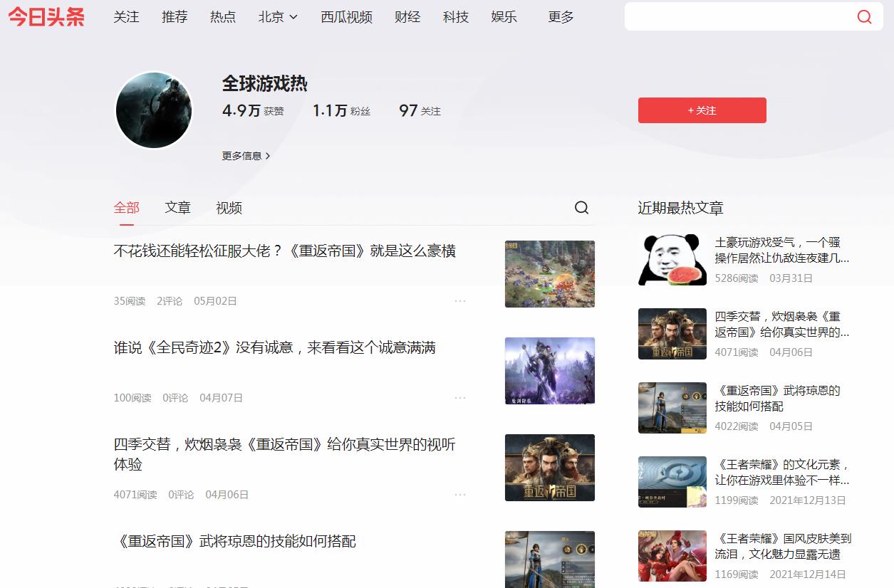
Task: Click the 4.9万 获赞 count
Action: click(253, 110)
